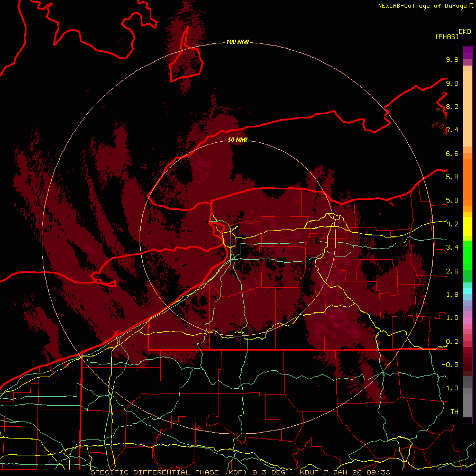Click the -1.3 value on the color scale
This screenshot has height=476, width=476.
tap(450, 388)
